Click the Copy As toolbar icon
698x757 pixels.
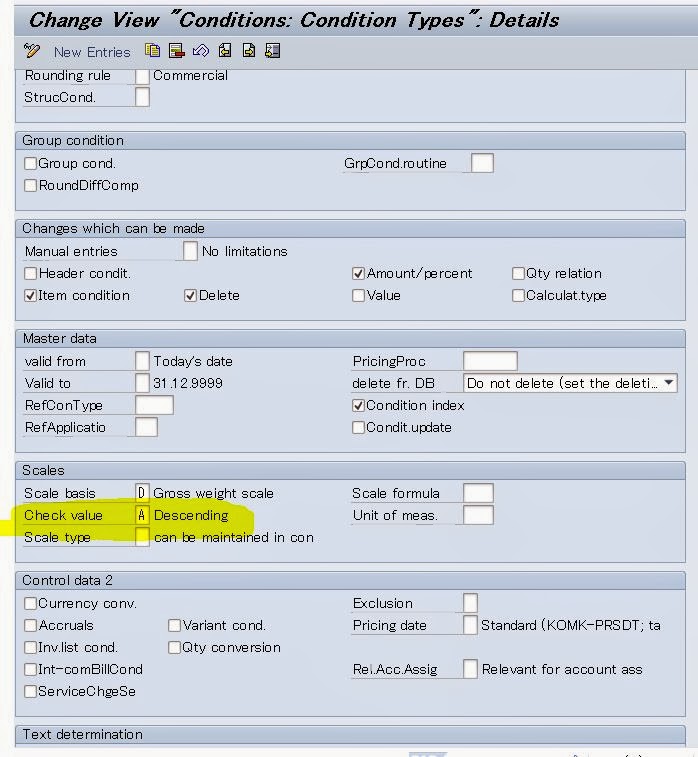(153, 50)
